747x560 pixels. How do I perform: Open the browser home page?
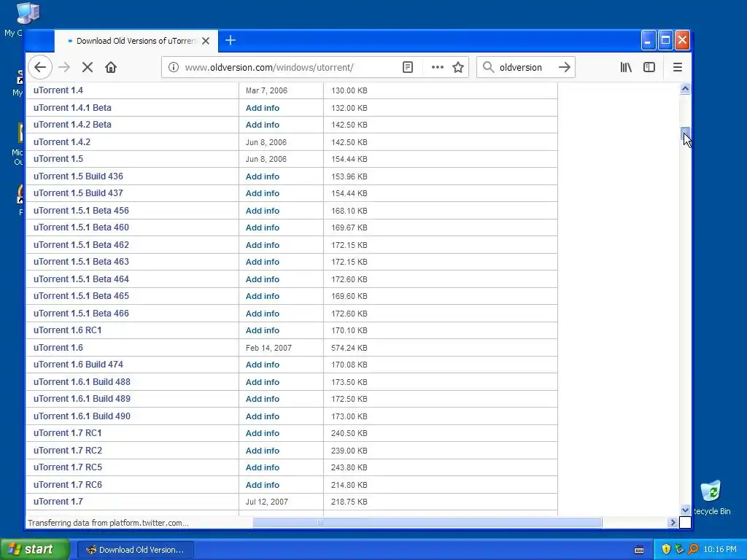tap(111, 67)
